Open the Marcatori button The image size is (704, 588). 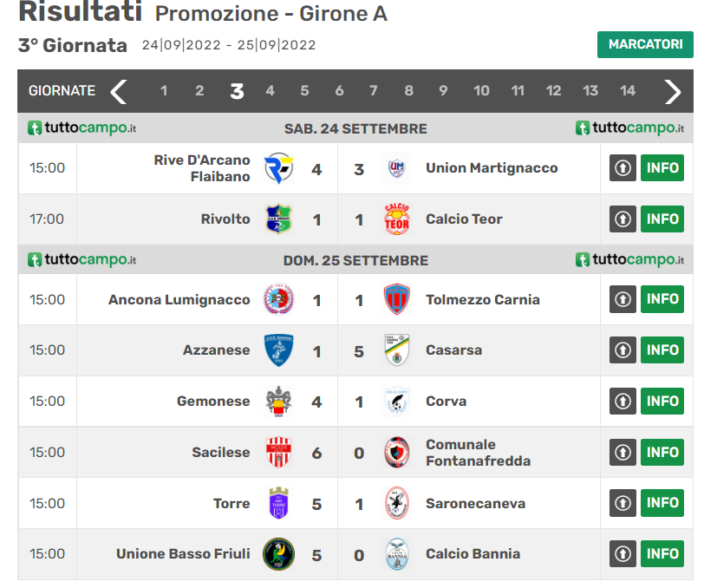(x=645, y=44)
